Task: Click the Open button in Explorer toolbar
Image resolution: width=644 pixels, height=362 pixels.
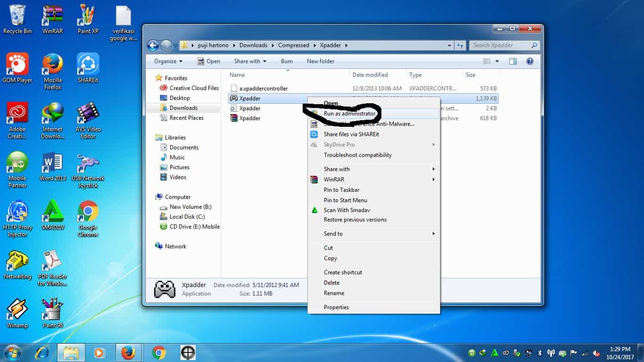Action: pyautogui.click(x=208, y=61)
